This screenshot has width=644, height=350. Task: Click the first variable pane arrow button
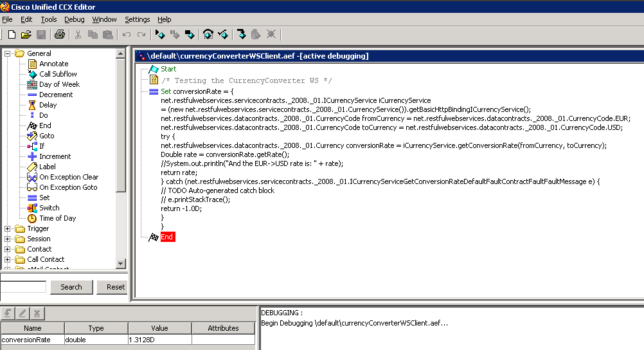8,313
